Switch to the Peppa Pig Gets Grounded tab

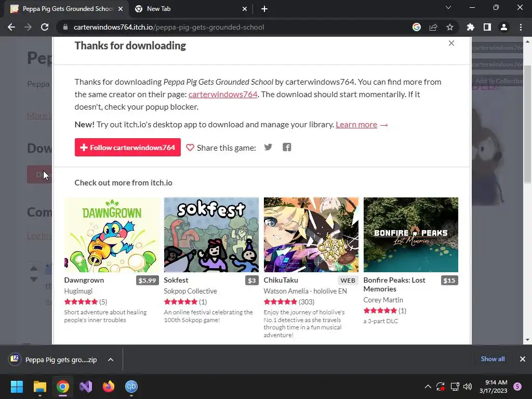click(67, 9)
